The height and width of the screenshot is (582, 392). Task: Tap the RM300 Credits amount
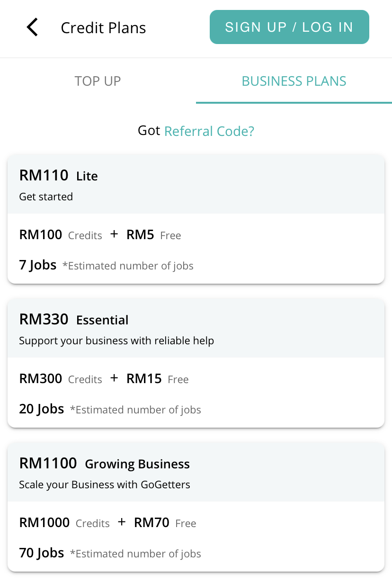pos(60,379)
